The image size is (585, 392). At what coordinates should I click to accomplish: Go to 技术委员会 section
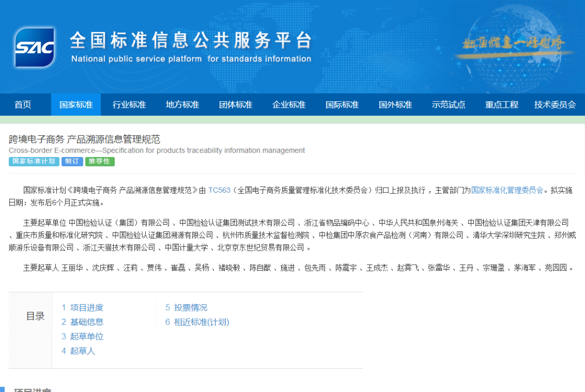555,105
